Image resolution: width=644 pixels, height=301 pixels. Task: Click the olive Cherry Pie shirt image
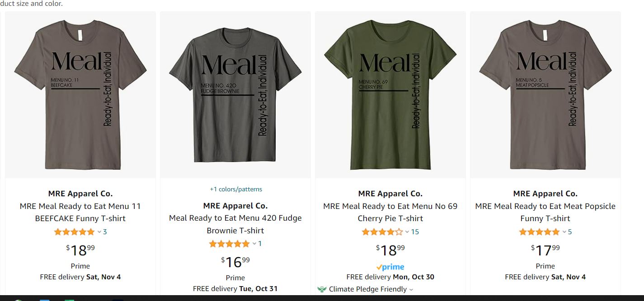click(390, 95)
